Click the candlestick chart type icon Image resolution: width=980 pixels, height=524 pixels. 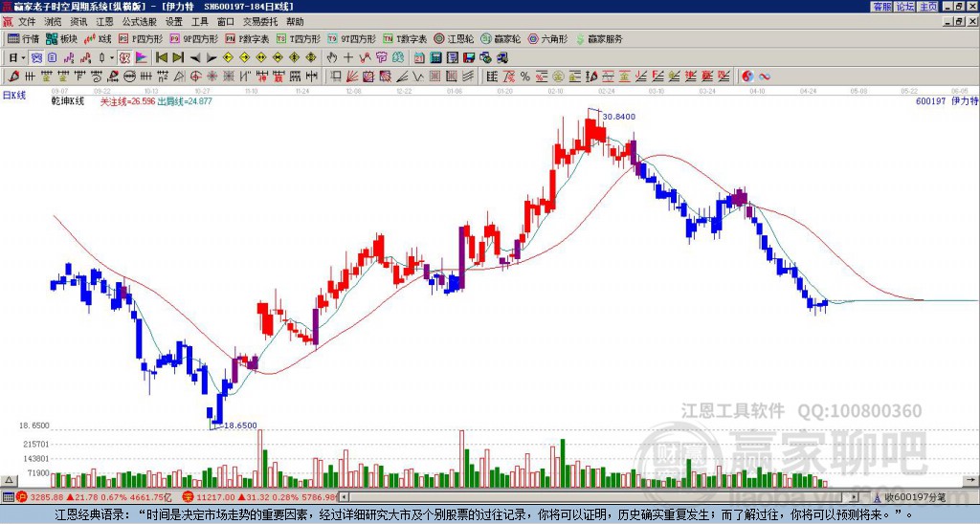click(x=102, y=58)
